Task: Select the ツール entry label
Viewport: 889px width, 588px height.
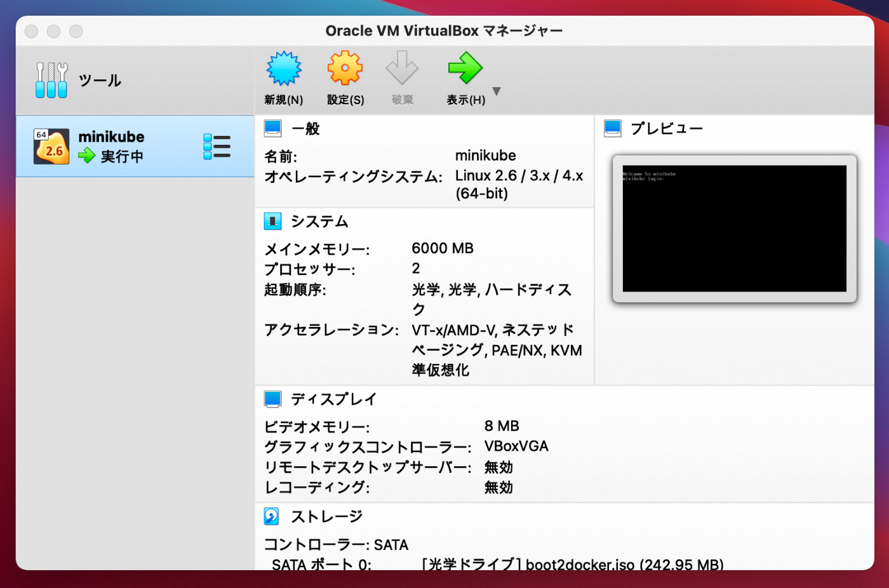Action: [100, 81]
